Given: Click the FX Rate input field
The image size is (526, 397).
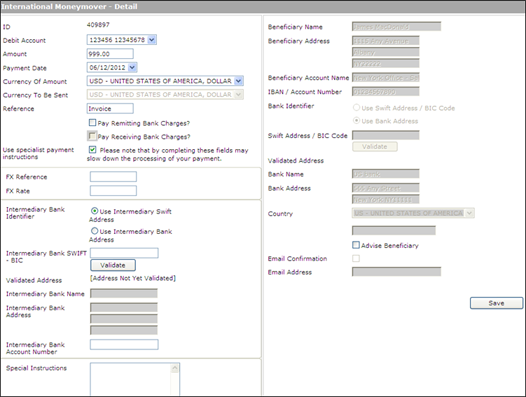Looking at the screenshot, I should (113, 191).
